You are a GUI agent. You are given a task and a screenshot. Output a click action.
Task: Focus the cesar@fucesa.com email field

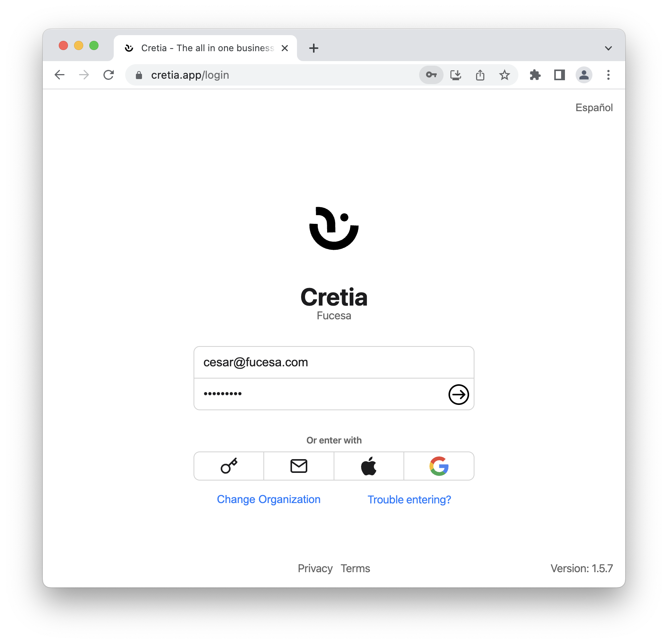pyautogui.click(x=334, y=362)
